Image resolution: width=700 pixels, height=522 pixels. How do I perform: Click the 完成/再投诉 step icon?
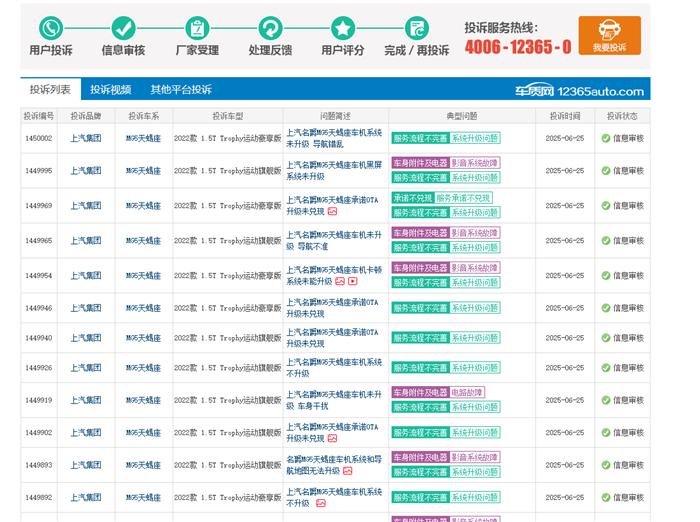point(417,28)
